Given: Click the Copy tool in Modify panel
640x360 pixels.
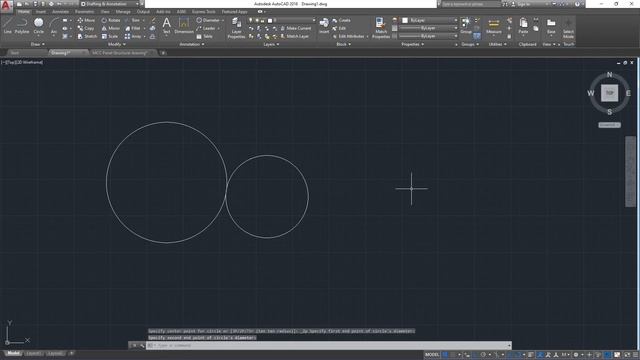Looking at the screenshot, I should pyautogui.click(x=86, y=28).
